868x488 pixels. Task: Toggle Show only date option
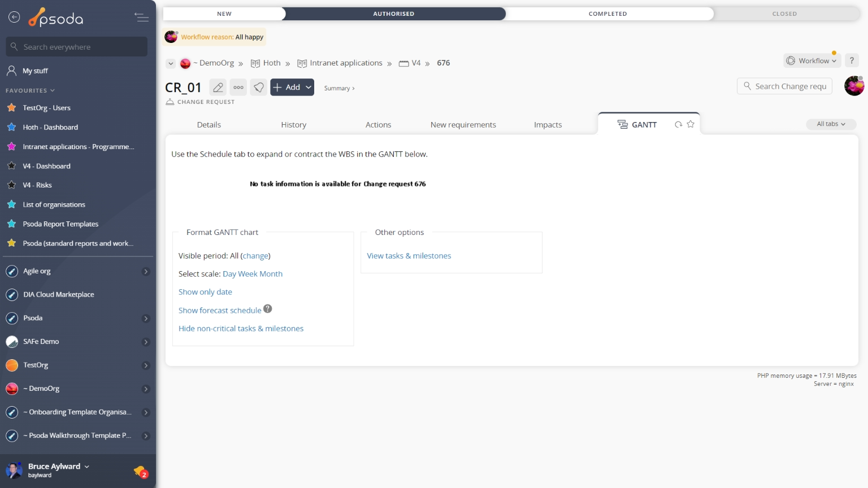tap(205, 291)
